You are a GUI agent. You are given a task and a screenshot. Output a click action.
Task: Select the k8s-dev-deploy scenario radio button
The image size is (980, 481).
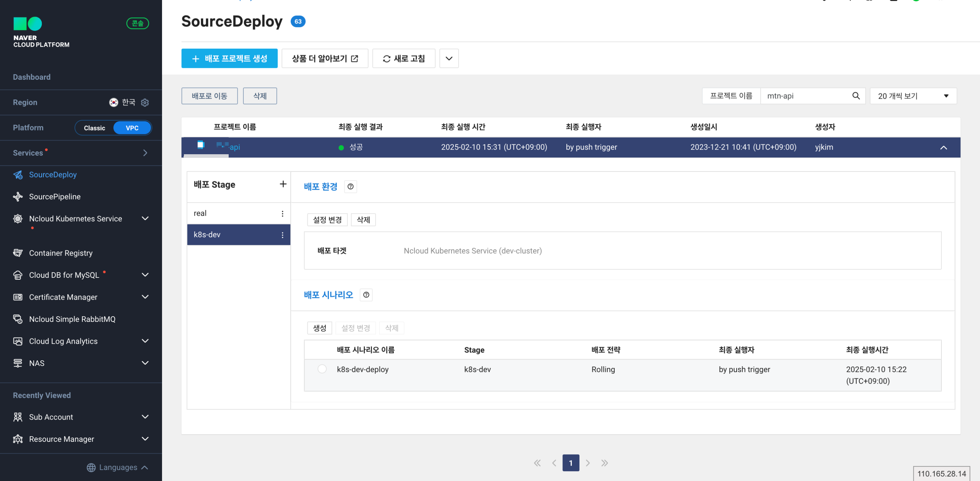pyautogui.click(x=322, y=369)
